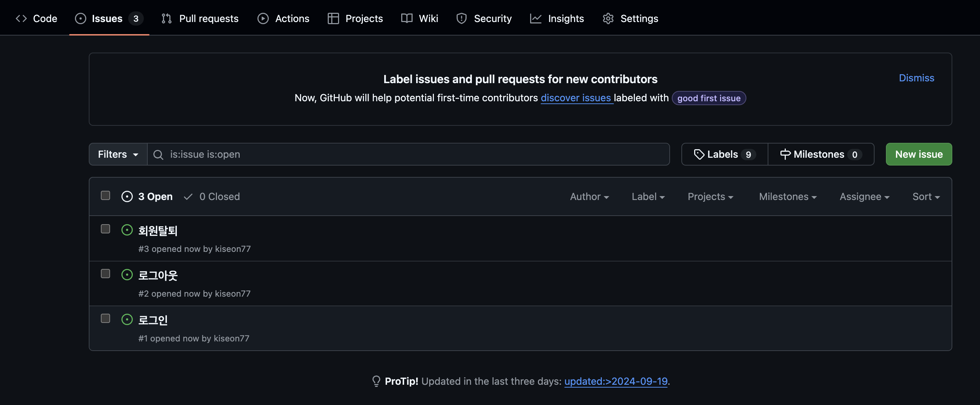Select checkbox for issue 회원탈퇴
This screenshot has width=980, height=405.
105,229
